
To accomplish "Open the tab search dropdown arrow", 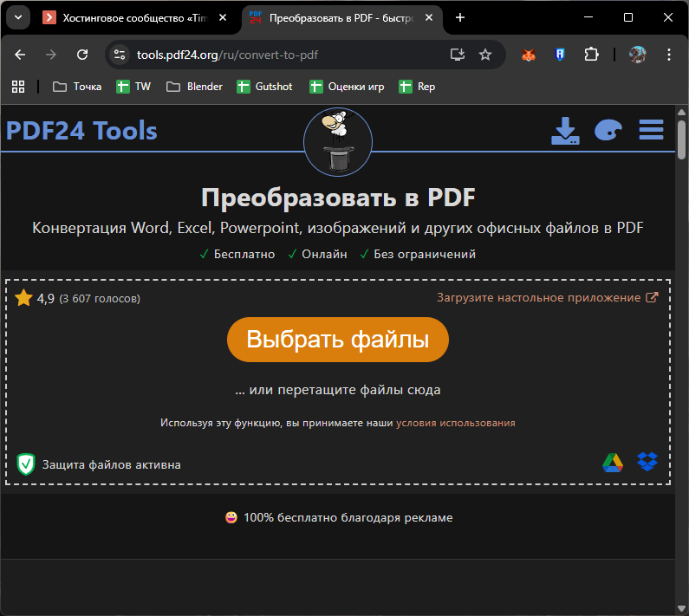I will point(18,17).
